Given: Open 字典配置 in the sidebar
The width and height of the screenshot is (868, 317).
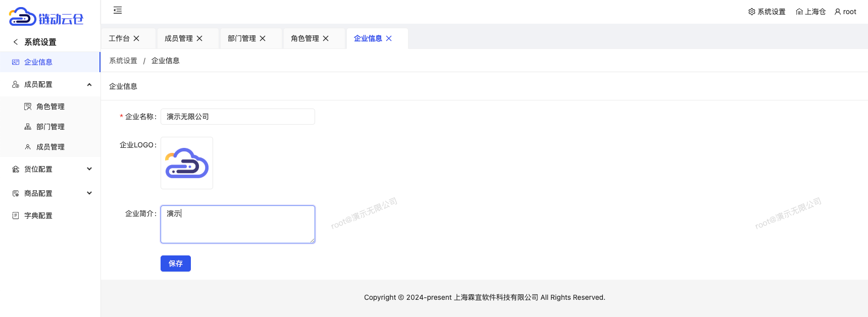Looking at the screenshot, I should pyautogui.click(x=50, y=216).
